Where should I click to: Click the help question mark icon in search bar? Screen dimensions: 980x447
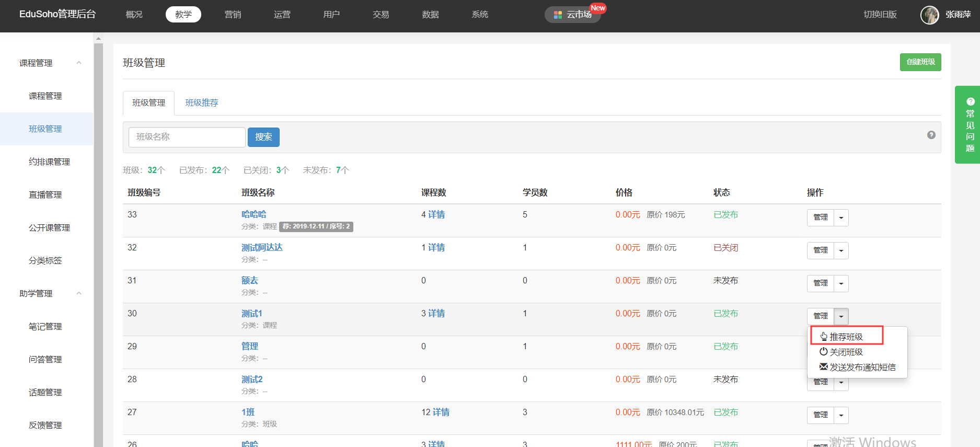[931, 135]
